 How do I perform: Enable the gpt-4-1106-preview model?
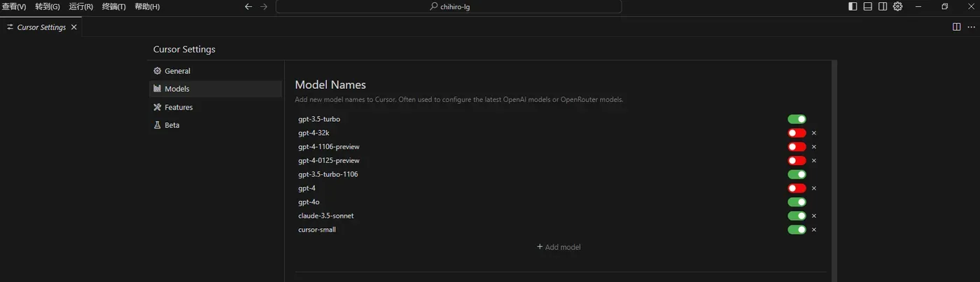coord(797,147)
